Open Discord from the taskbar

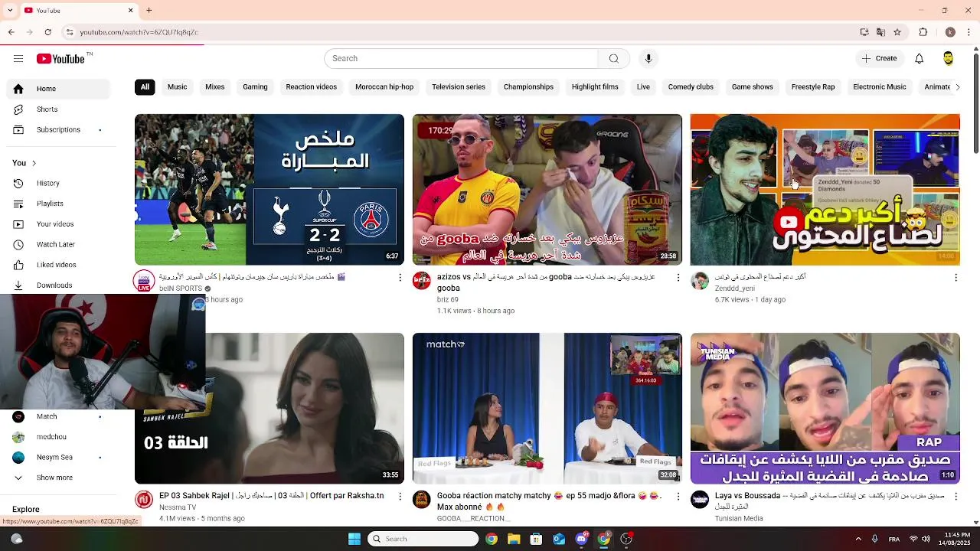click(581, 539)
